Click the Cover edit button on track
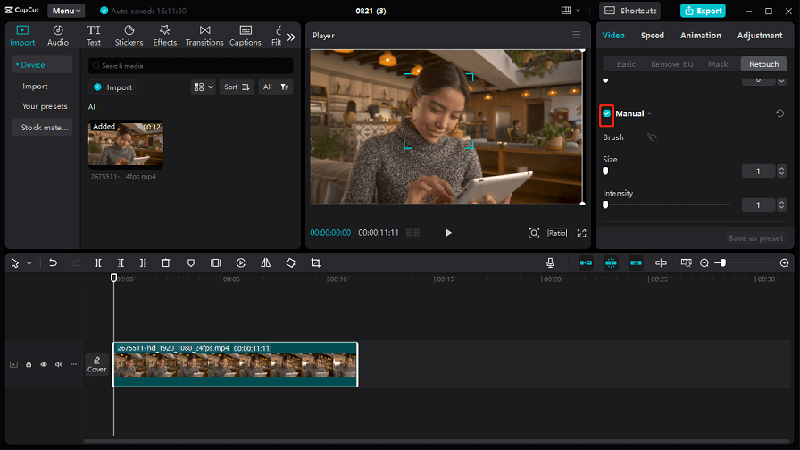 [x=97, y=364]
